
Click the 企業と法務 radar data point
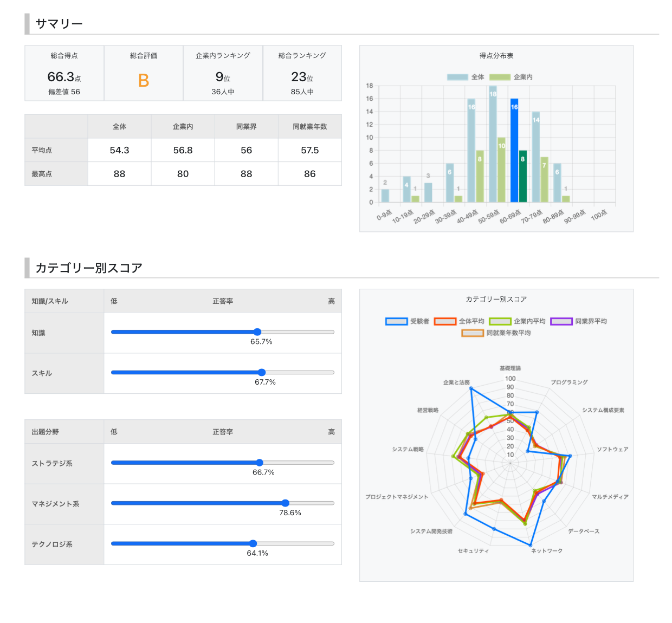point(470,388)
